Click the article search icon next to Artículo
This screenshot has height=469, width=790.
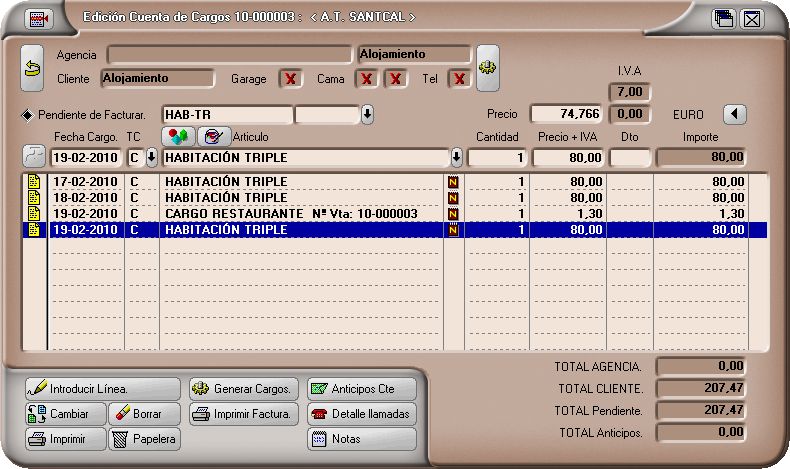212,136
